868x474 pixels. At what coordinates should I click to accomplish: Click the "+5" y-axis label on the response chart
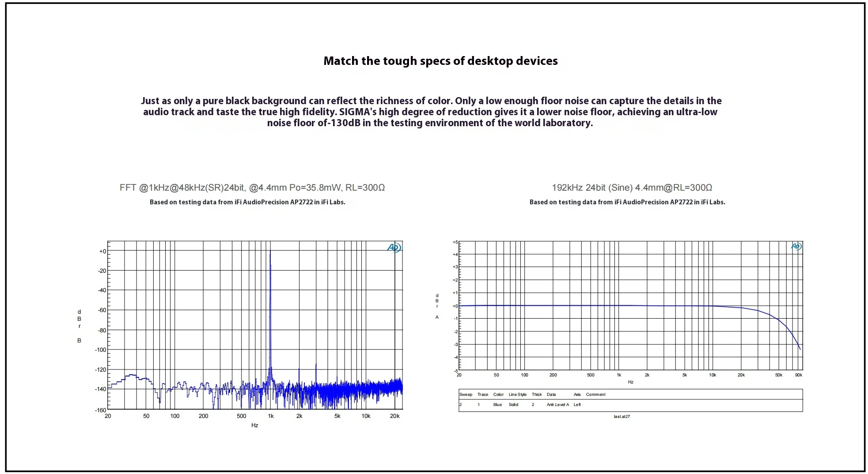tap(455, 242)
